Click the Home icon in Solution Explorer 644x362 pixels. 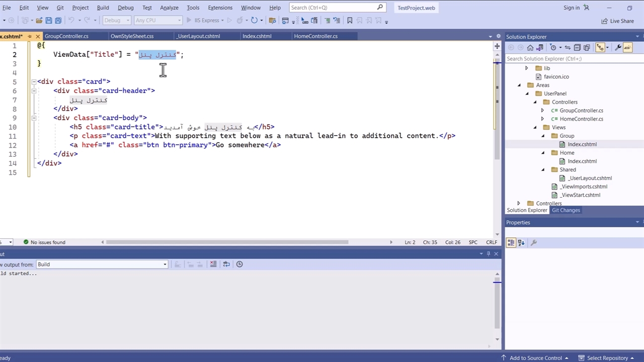click(x=530, y=47)
